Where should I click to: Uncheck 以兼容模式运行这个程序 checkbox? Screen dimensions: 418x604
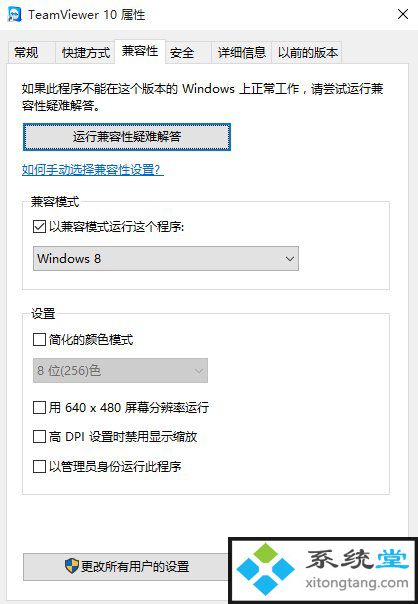click(x=39, y=226)
